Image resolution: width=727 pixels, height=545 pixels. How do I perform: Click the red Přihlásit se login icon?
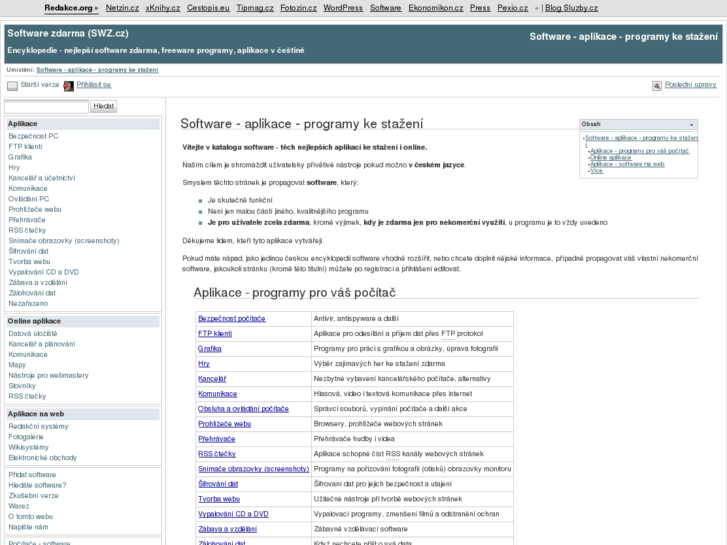(x=69, y=86)
